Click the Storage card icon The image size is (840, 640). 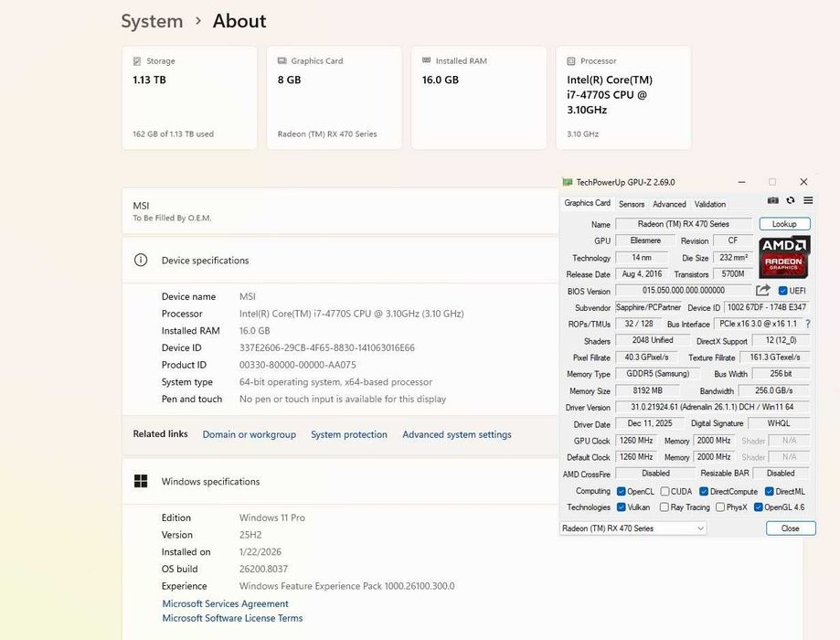(x=137, y=61)
